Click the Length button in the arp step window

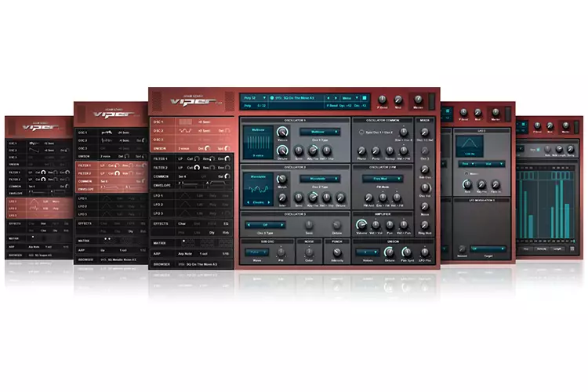tap(557, 249)
